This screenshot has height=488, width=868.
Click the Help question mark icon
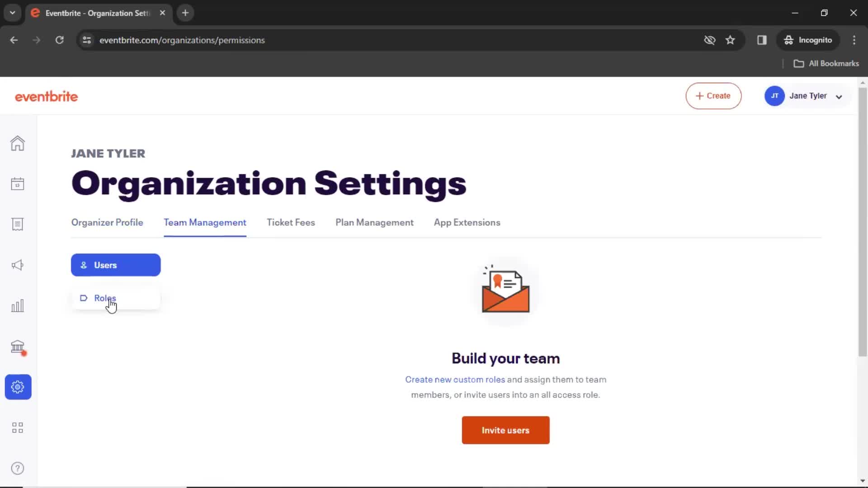point(17,468)
